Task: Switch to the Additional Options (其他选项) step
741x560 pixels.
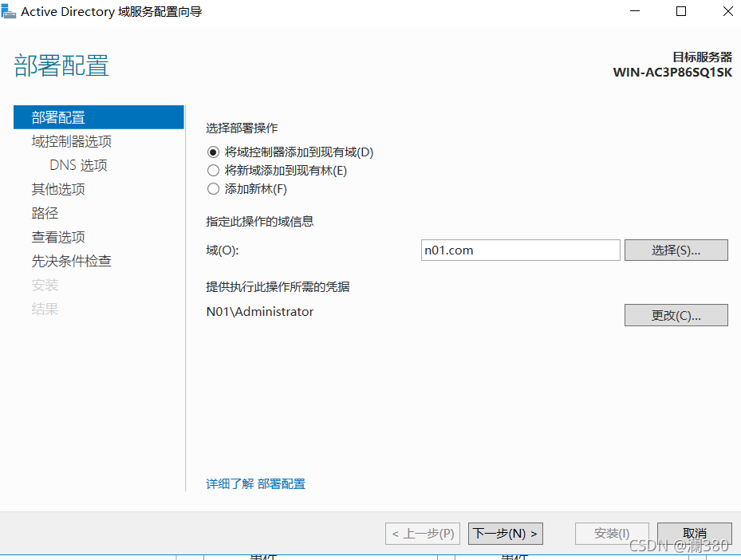Action: point(58,189)
